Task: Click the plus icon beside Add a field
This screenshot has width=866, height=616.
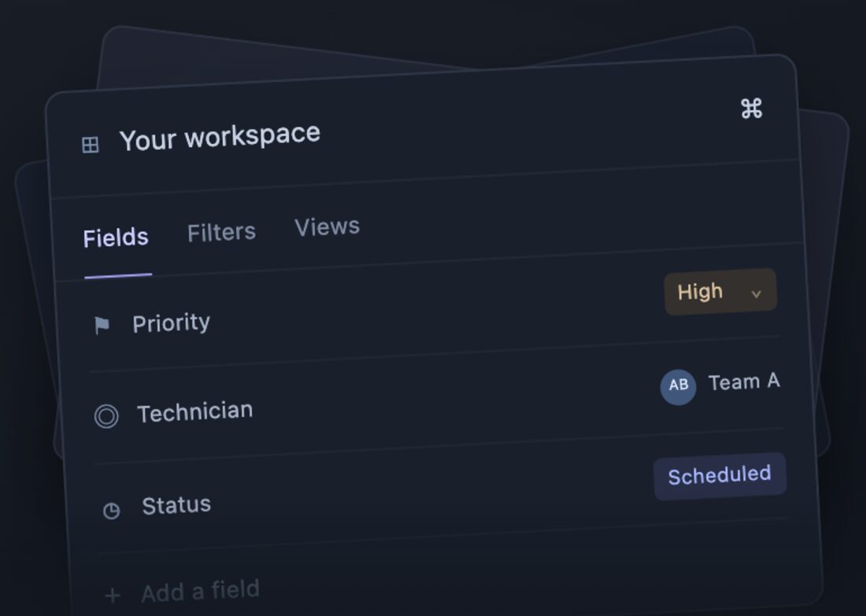Action: pos(113,595)
